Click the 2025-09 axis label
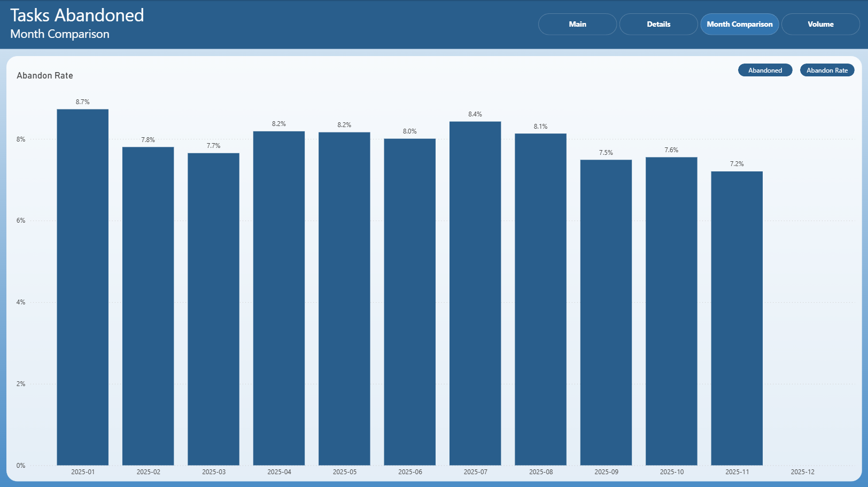Image resolution: width=868 pixels, height=487 pixels. (606, 472)
